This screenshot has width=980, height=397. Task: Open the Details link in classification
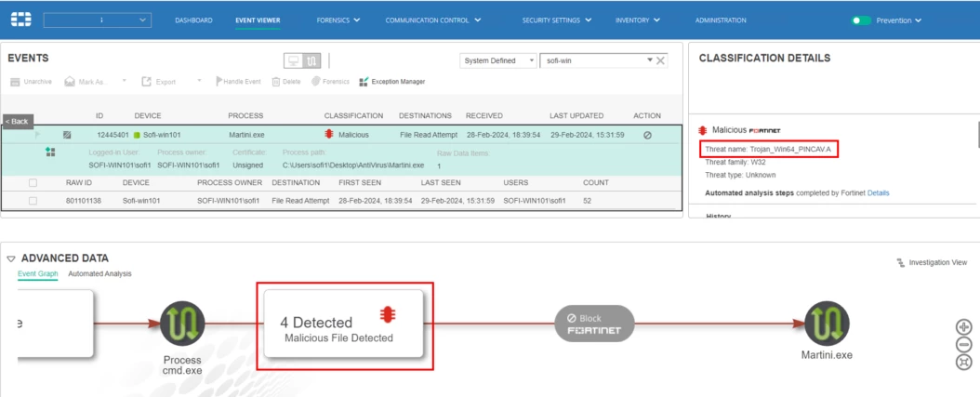click(878, 193)
